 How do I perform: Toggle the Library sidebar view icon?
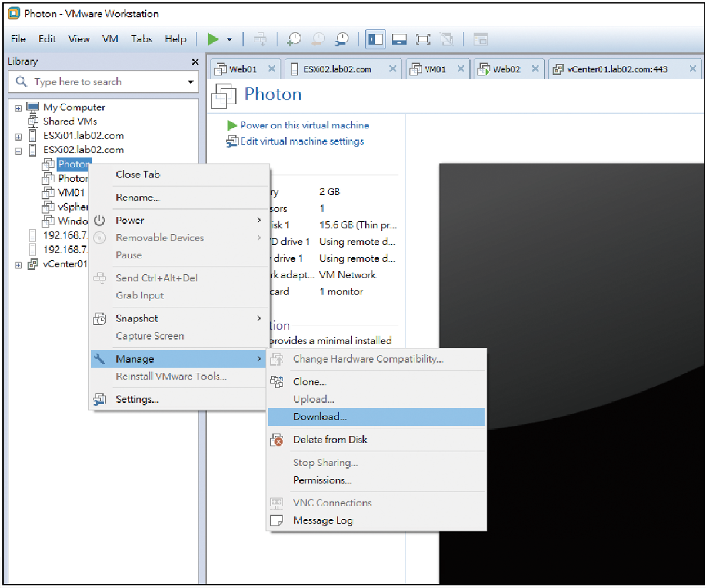tap(375, 39)
